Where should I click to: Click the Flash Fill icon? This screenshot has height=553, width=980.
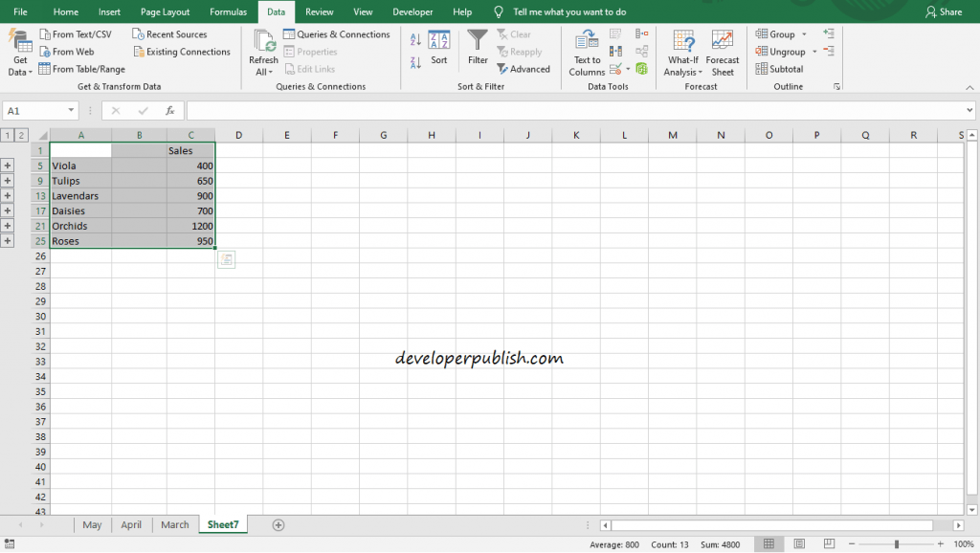click(613, 34)
